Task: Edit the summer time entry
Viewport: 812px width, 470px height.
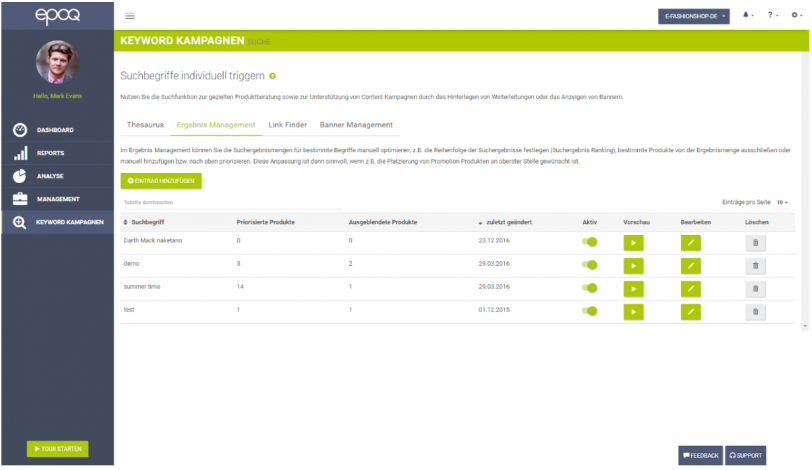Action: click(691, 289)
